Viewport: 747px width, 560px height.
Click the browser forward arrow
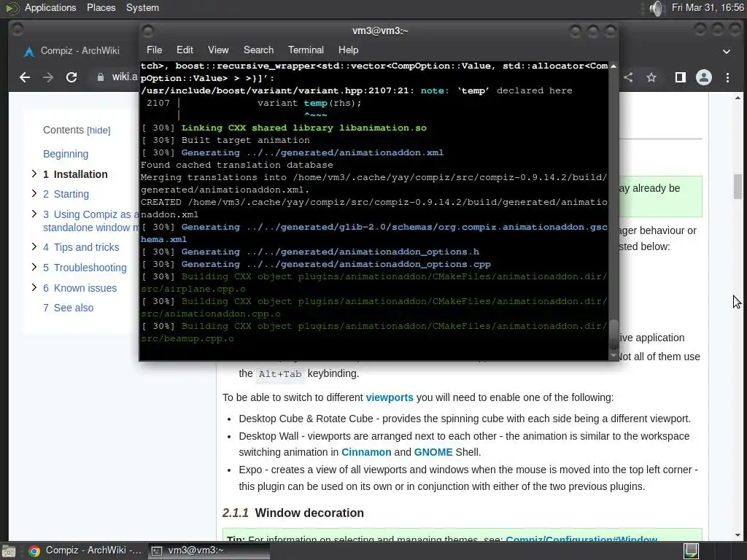point(47,77)
